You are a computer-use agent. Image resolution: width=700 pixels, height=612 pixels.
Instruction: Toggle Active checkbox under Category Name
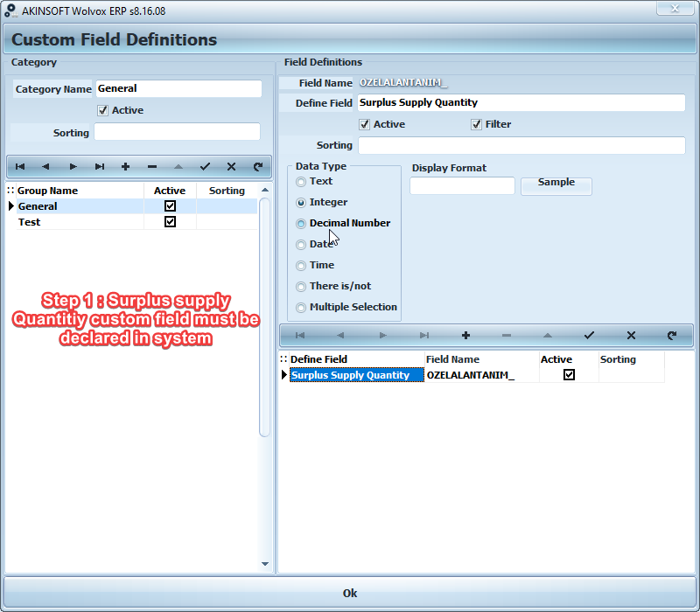click(x=102, y=110)
